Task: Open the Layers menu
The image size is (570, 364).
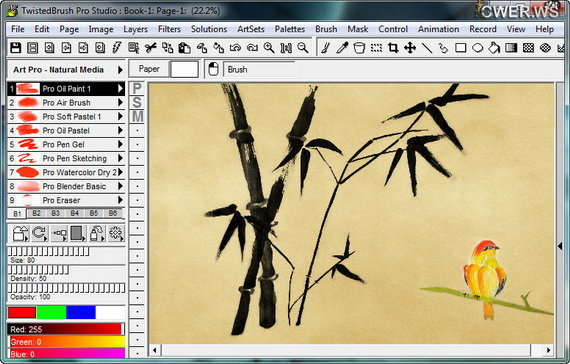Action: point(136,29)
